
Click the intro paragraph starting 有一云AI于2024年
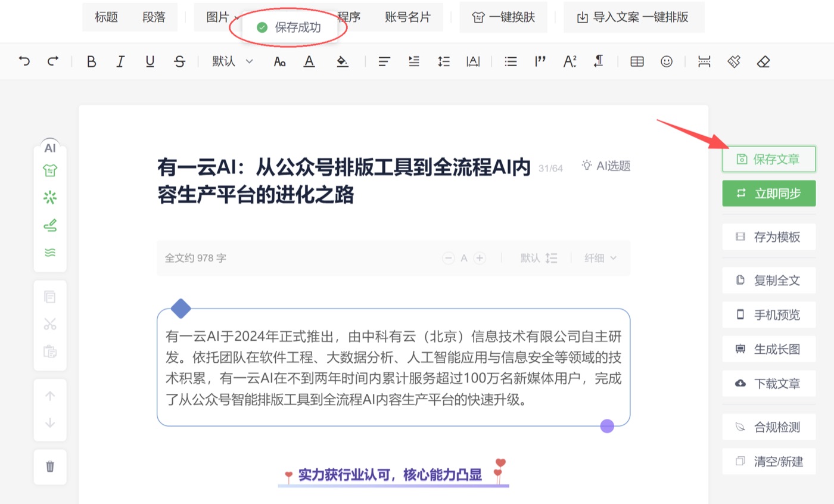pyautogui.click(x=394, y=368)
